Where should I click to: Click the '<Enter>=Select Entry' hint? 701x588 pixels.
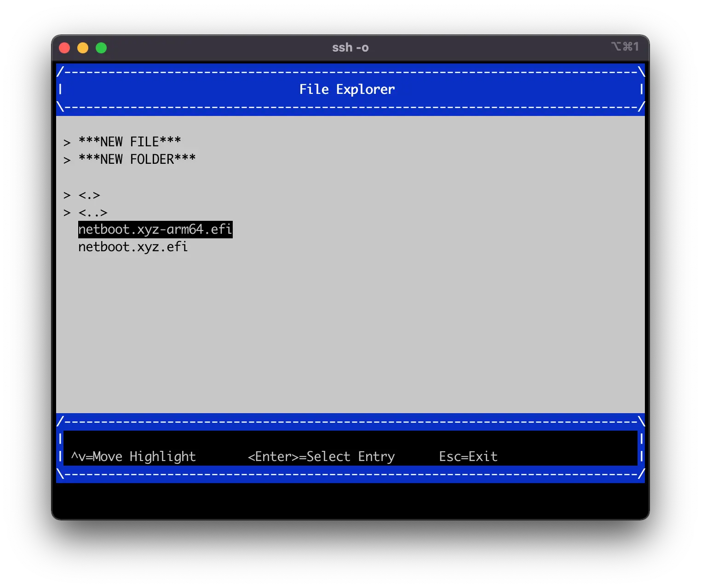pos(321,456)
